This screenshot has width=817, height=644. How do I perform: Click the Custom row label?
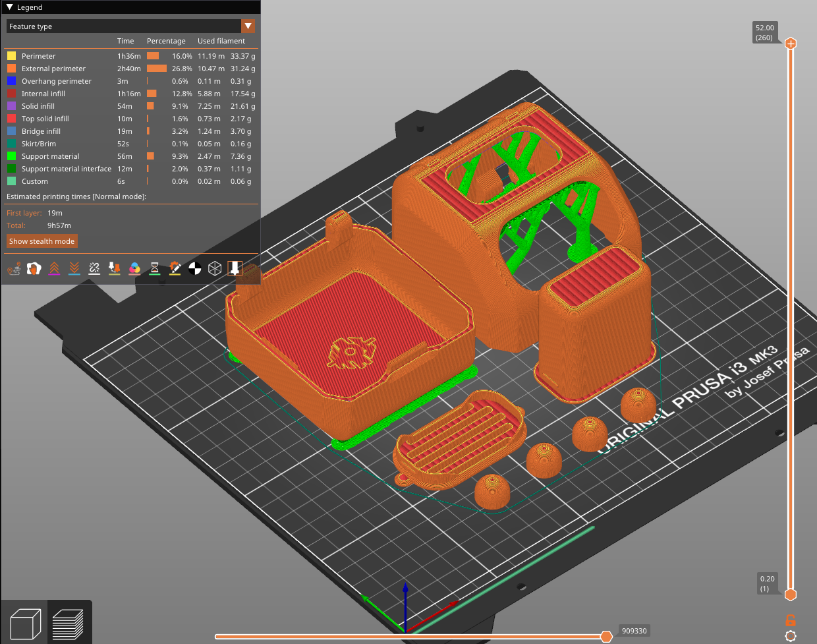point(34,181)
